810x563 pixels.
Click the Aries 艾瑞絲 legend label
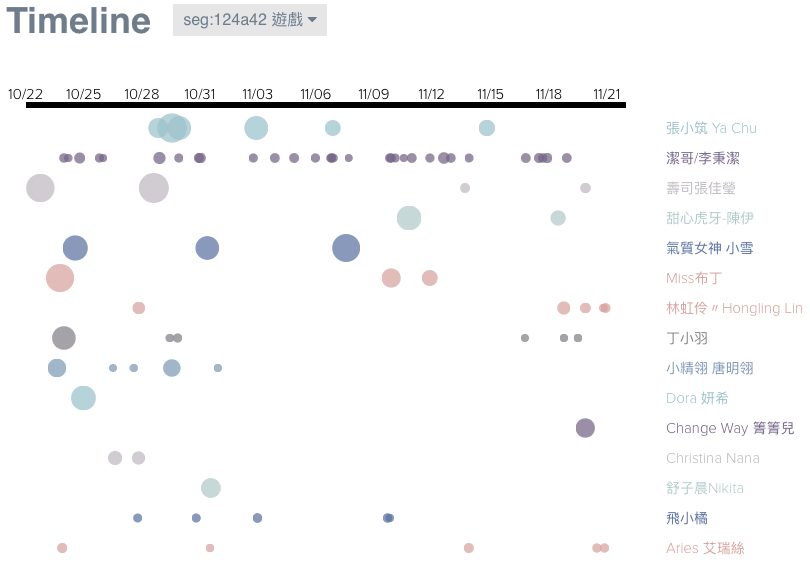[705, 548]
